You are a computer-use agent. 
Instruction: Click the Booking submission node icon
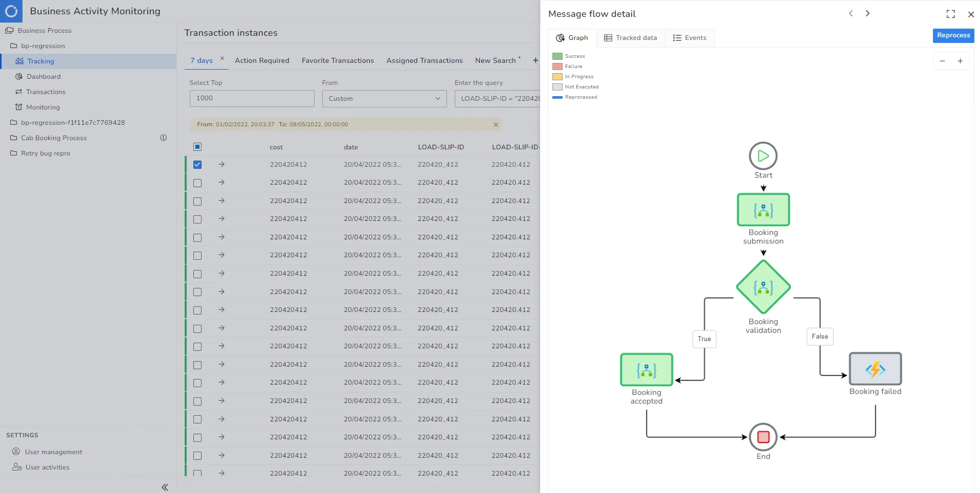point(763,210)
